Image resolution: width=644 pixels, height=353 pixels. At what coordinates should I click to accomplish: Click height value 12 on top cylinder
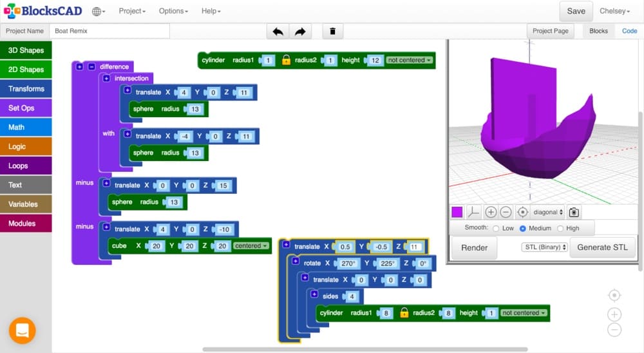[375, 61]
